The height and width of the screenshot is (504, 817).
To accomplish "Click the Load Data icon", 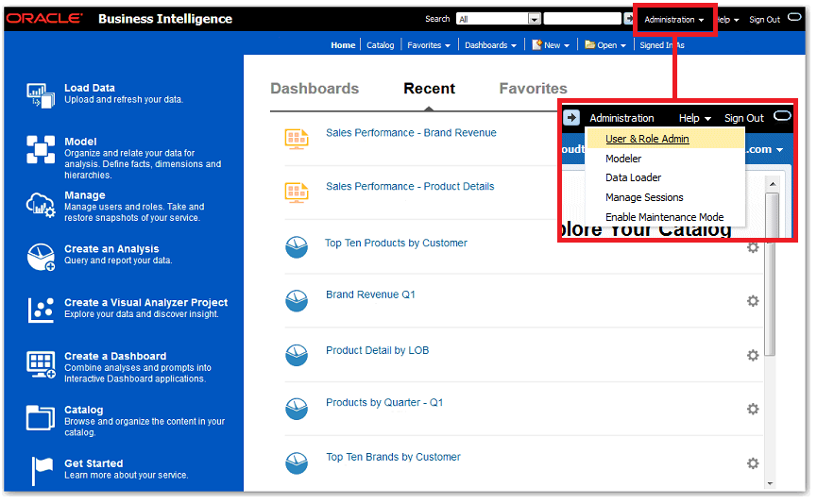I will (41, 96).
